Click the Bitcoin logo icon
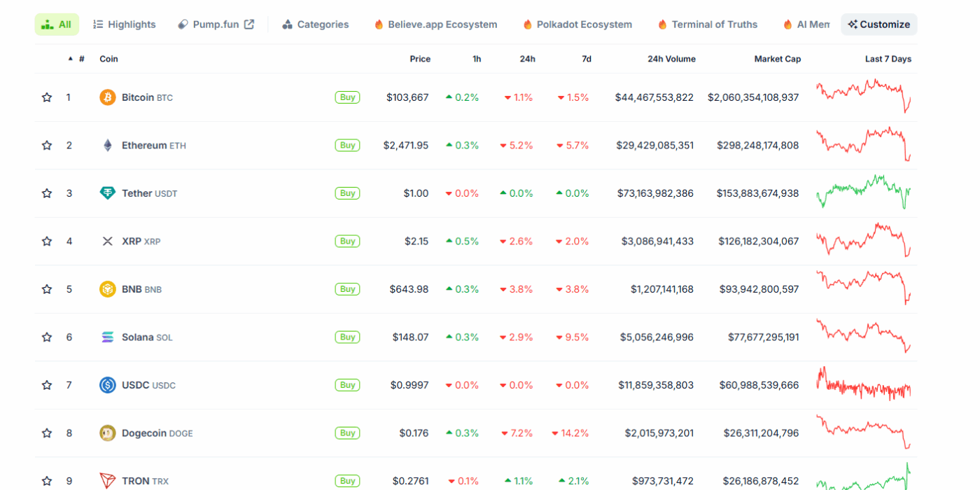 point(107,97)
